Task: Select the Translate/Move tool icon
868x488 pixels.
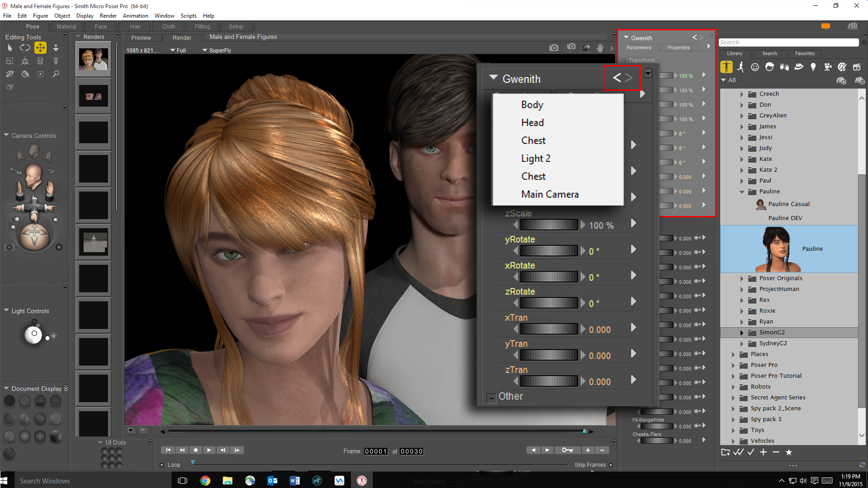Action: 40,47
